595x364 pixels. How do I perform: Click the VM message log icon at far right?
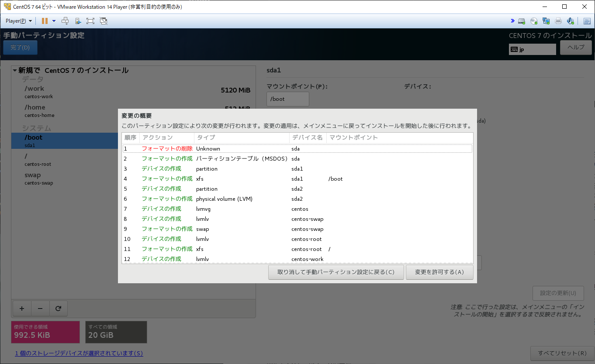587,21
